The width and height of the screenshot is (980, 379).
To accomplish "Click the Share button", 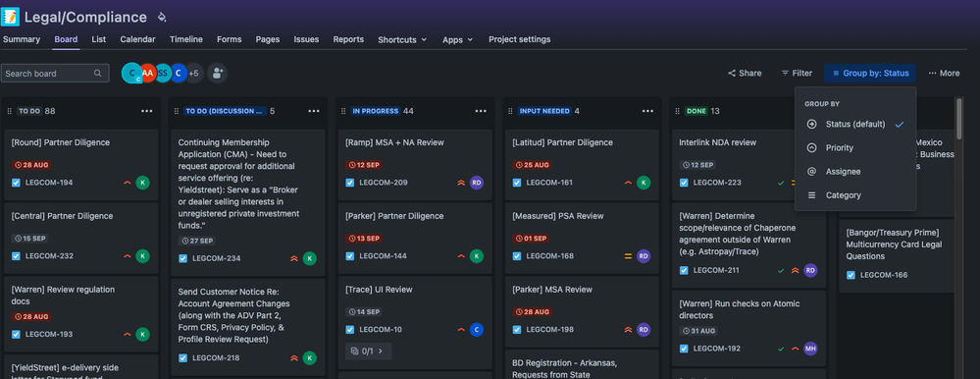I will tap(745, 74).
